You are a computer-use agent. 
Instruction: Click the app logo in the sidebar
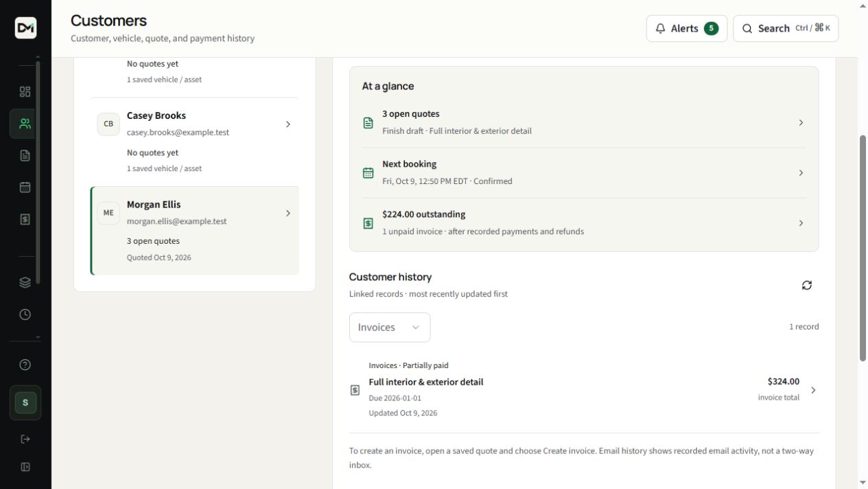(25, 27)
